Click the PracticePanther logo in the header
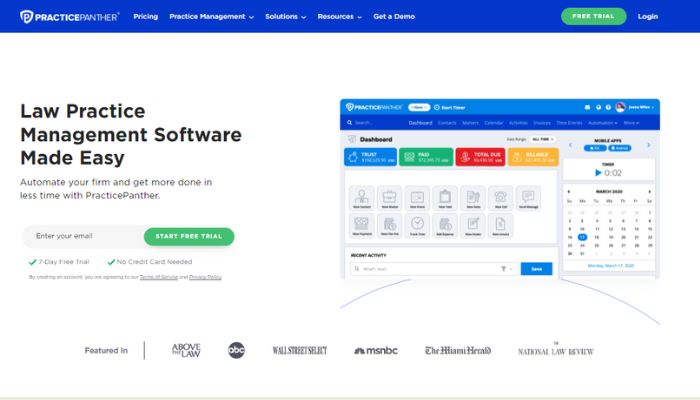This screenshot has width=700, height=400. (70, 17)
